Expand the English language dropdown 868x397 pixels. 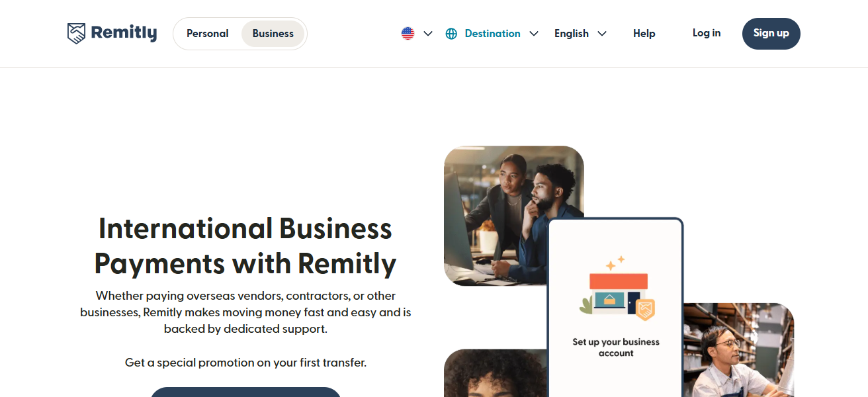point(580,33)
